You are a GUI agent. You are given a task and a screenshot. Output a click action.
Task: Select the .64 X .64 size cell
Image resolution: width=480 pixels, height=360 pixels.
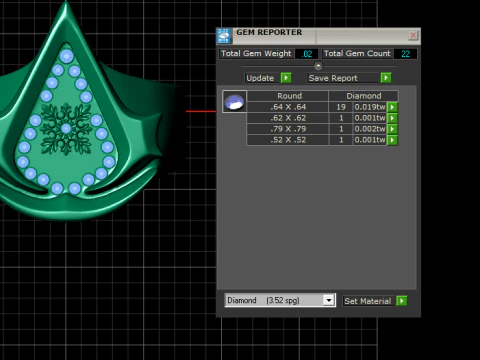288,107
